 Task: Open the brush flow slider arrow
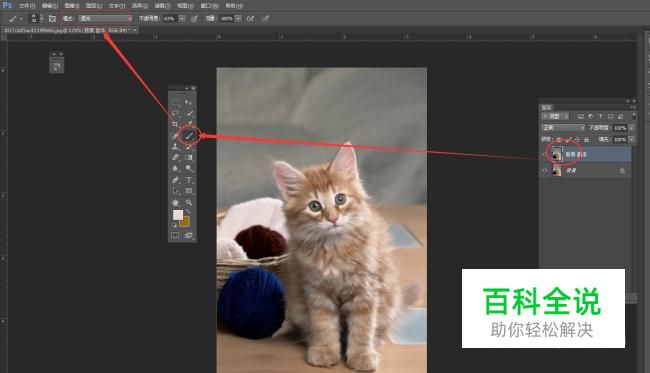[x=238, y=19]
